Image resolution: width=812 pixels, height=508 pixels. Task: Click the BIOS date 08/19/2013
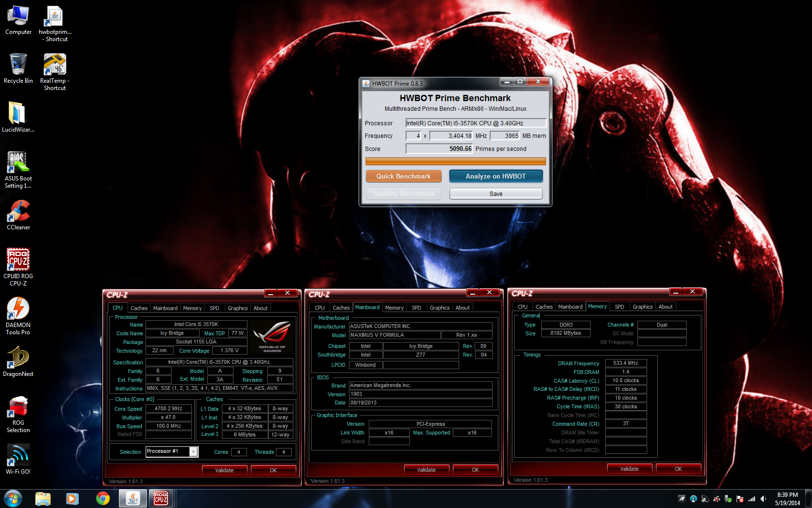(x=420, y=403)
